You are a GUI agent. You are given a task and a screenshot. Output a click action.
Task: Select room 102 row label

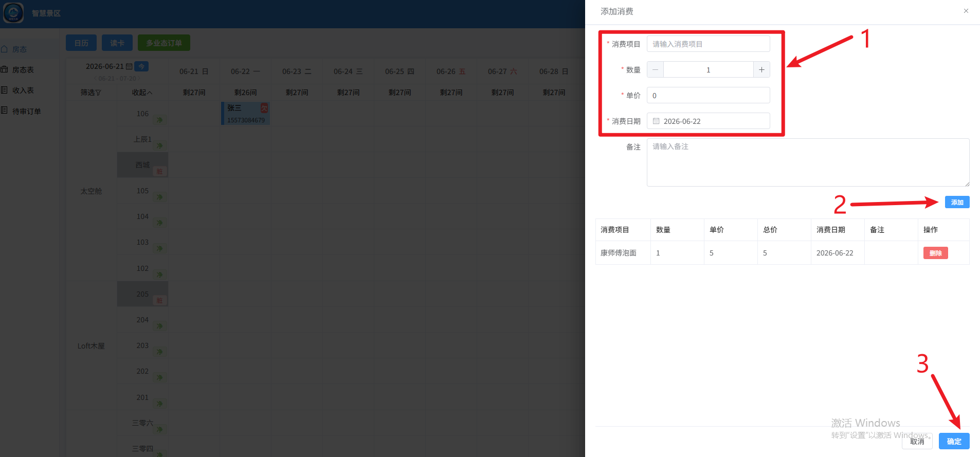(x=142, y=268)
